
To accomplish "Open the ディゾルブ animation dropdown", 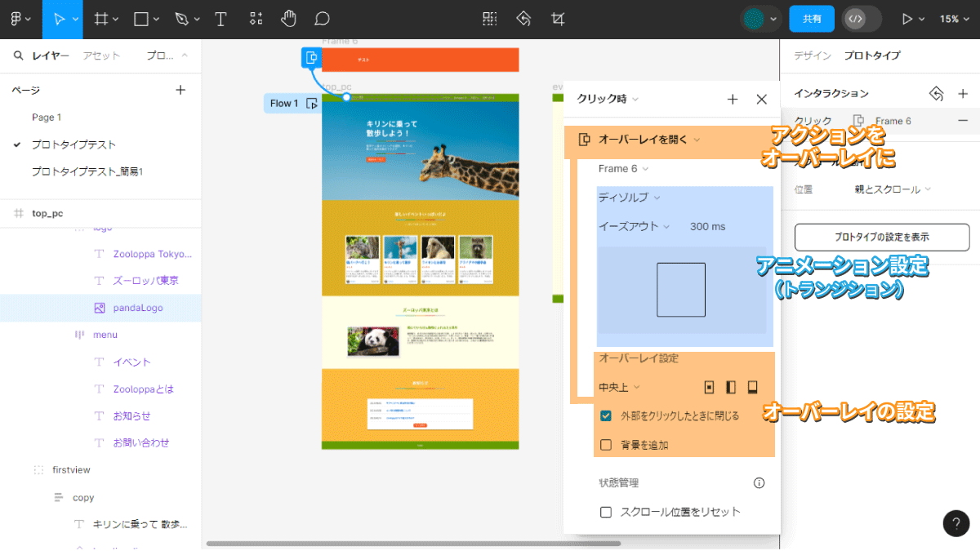I will [629, 198].
